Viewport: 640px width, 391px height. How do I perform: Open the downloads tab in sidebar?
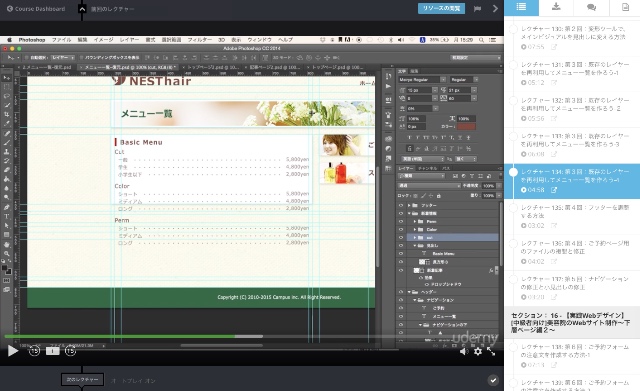tap(556, 7)
